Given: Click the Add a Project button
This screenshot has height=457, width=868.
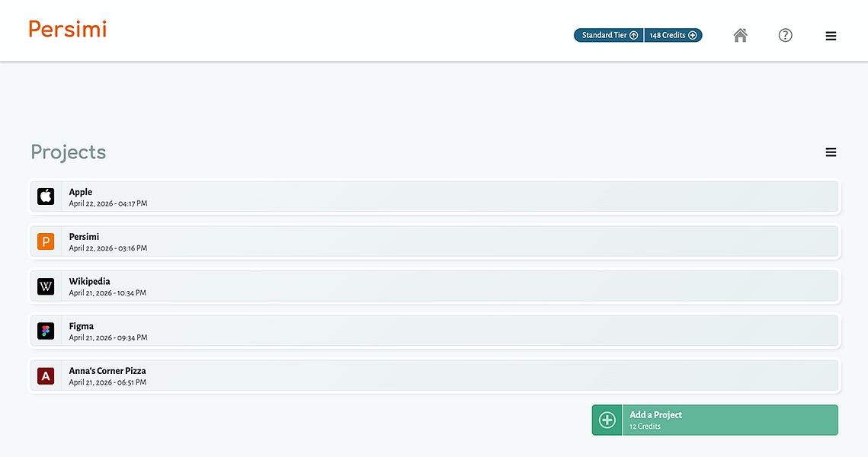Looking at the screenshot, I should pyautogui.click(x=715, y=420).
